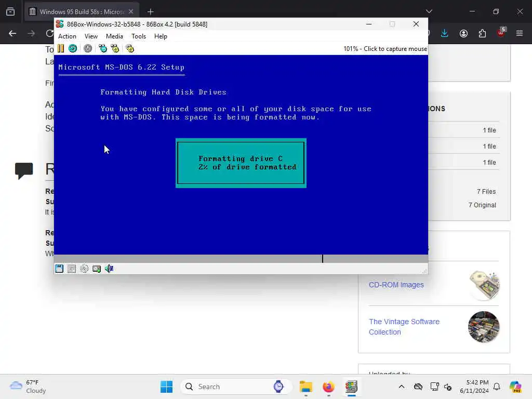The width and height of the screenshot is (532, 399).
Task: Click The Vintage Software Collection thumbnail
Action: 484,327
